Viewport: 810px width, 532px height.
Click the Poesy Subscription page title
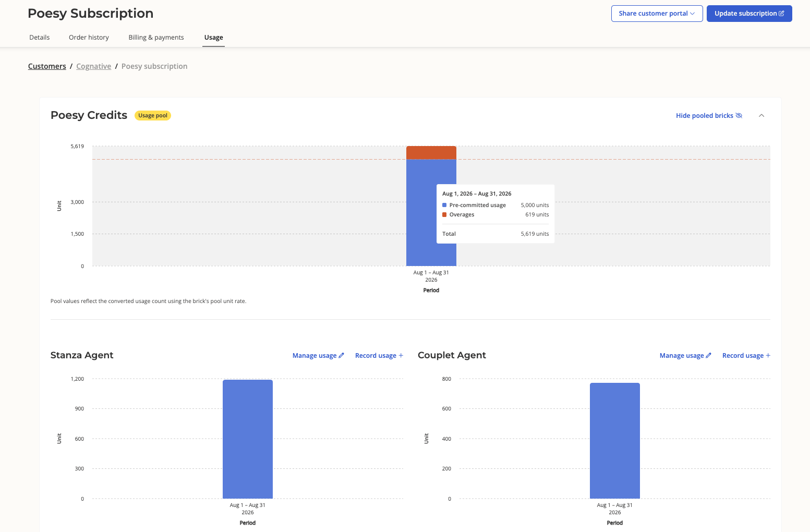click(90, 14)
